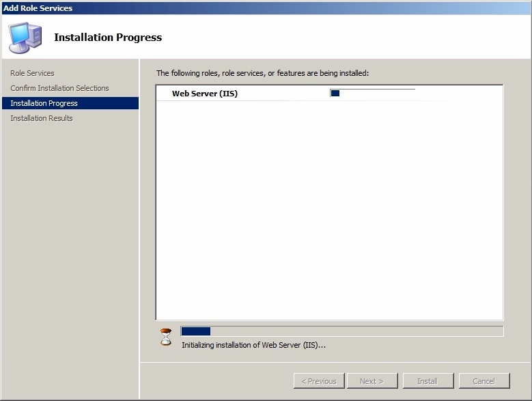
Task: Click the computer wizard icon in header
Action: [x=25, y=38]
